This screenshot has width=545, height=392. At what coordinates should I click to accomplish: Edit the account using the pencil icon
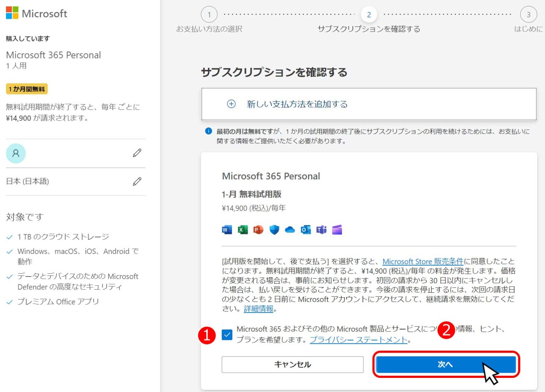137,153
